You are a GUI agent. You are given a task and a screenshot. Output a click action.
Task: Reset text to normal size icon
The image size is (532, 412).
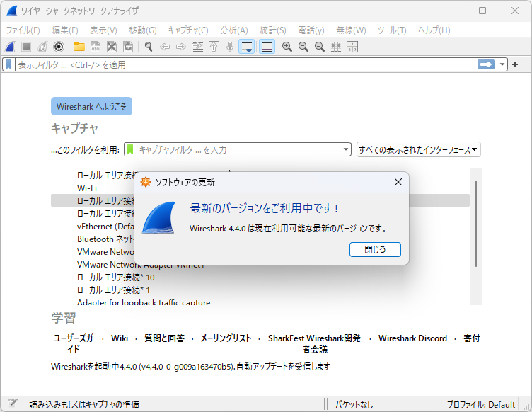[x=320, y=47]
